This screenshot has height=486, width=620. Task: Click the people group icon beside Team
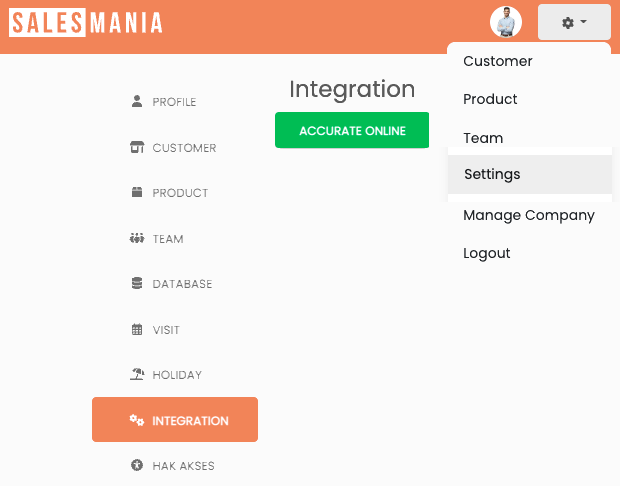(x=137, y=239)
